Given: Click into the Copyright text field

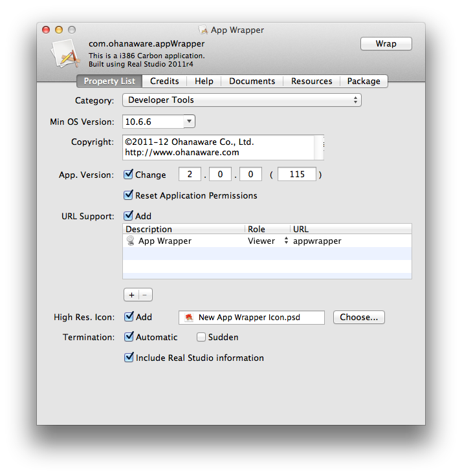Looking at the screenshot, I should [x=219, y=147].
